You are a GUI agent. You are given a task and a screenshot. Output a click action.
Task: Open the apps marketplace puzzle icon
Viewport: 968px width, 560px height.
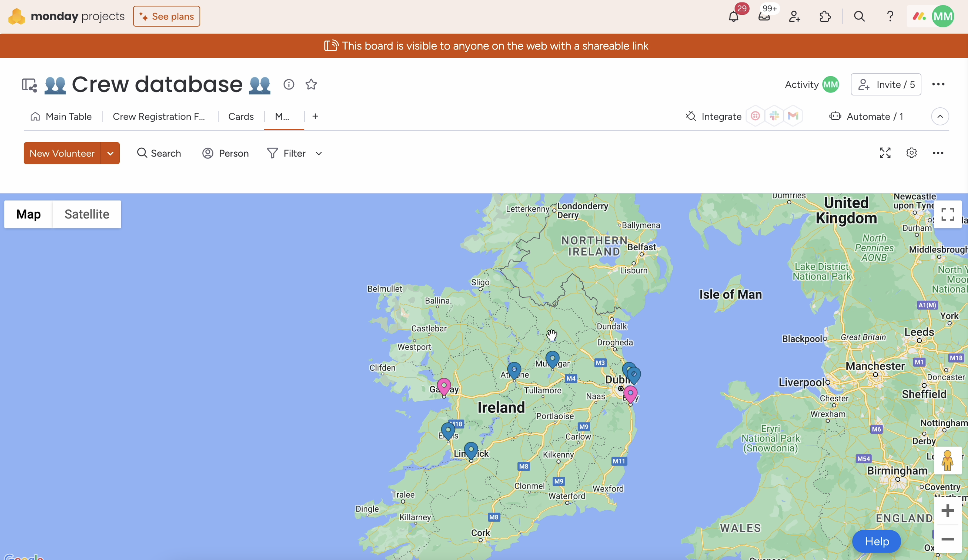point(825,16)
